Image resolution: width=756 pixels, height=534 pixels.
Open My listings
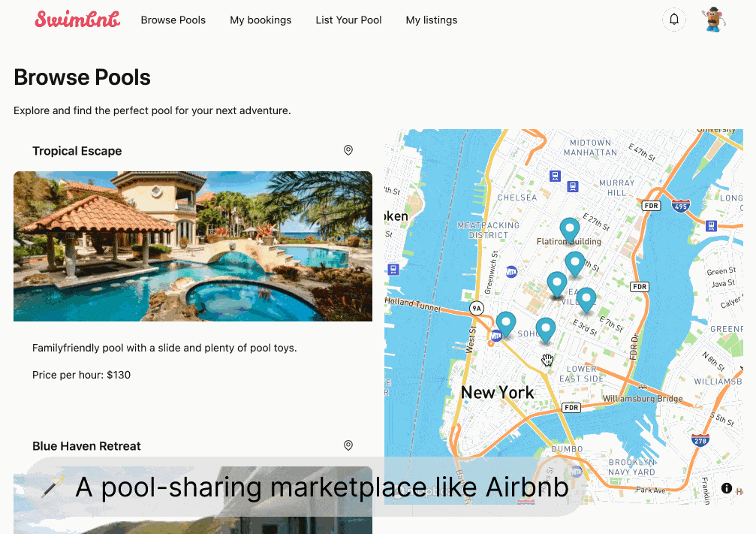point(432,20)
